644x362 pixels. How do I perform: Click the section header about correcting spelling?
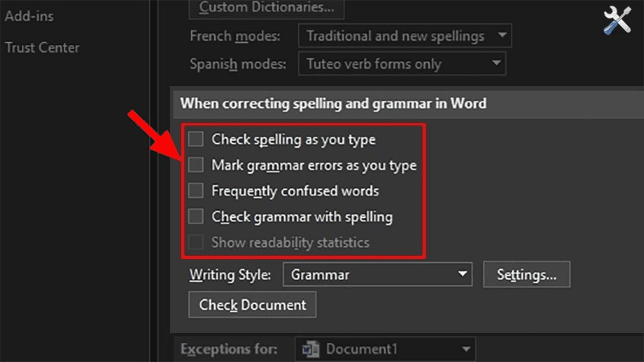click(333, 104)
